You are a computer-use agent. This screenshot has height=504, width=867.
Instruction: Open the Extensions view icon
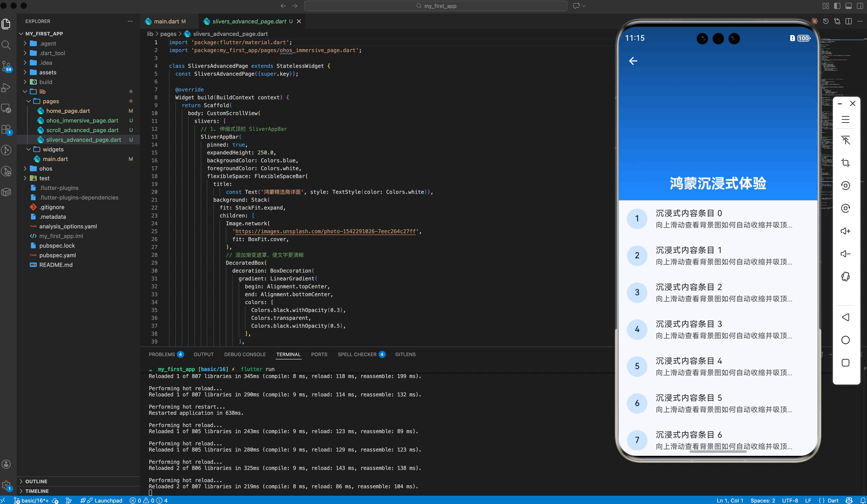(6, 129)
